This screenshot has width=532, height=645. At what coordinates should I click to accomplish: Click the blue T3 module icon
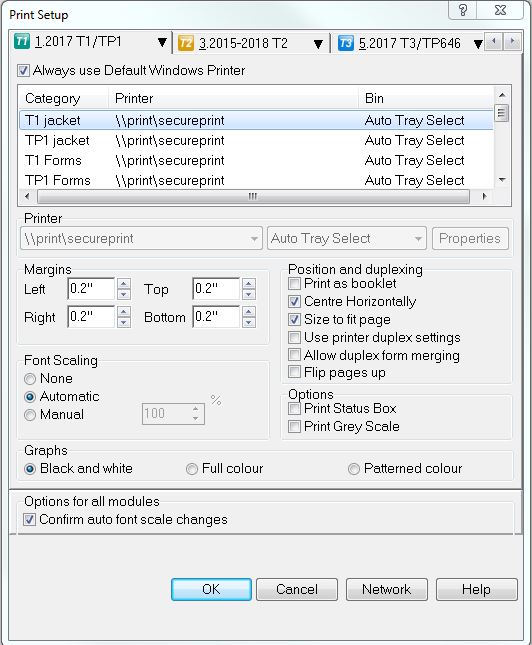tap(346, 43)
